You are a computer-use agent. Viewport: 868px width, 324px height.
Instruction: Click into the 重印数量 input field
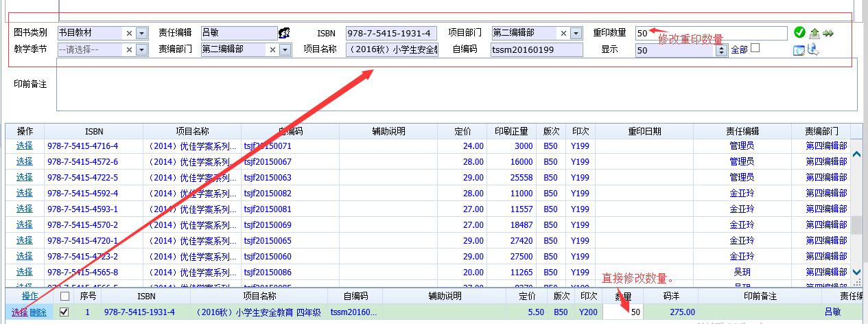(712, 33)
